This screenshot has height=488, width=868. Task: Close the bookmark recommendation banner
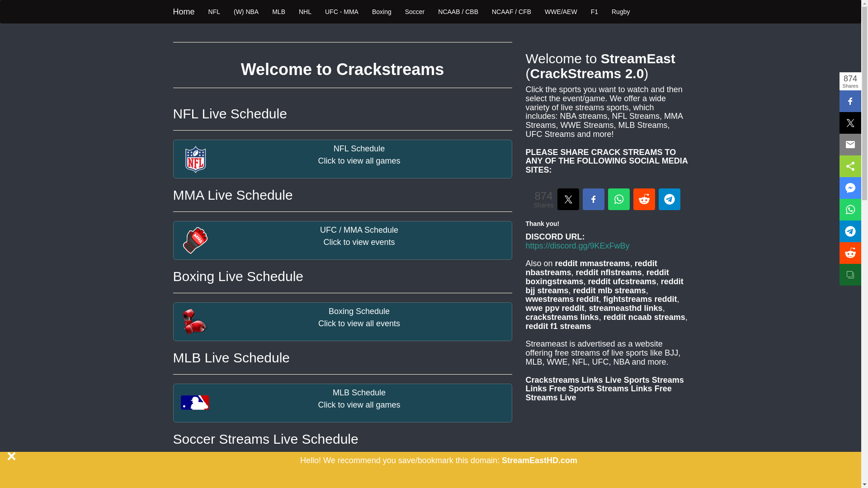click(x=12, y=456)
